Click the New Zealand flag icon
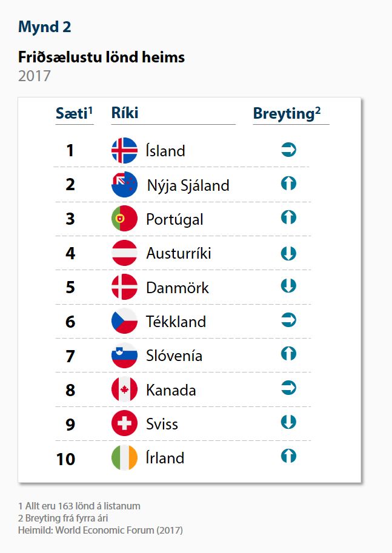Screen dimensions: 392x553 pyautogui.click(x=124, y=185)
